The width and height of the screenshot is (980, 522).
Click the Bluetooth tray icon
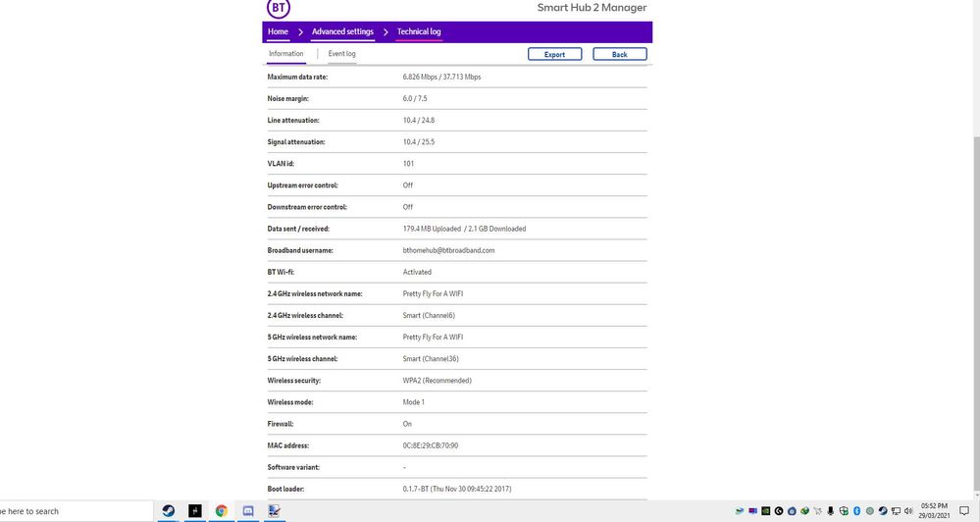(x=856, y=511)
